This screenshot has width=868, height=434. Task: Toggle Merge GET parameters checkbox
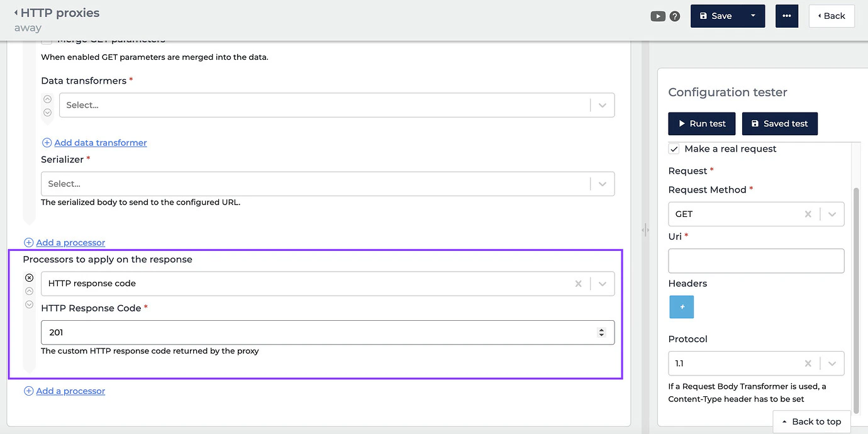(x=47, y=41)
